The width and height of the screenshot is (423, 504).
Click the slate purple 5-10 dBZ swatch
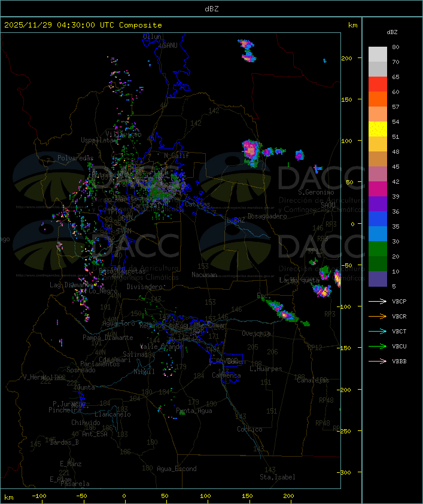(378, 279)
